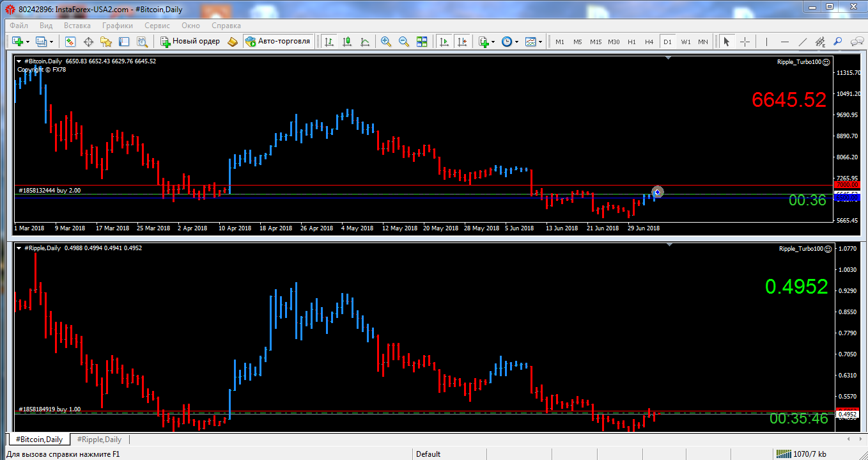Click the zoom in magnifier icon
Screen dimensions: 868x460
tap(386, 42)
